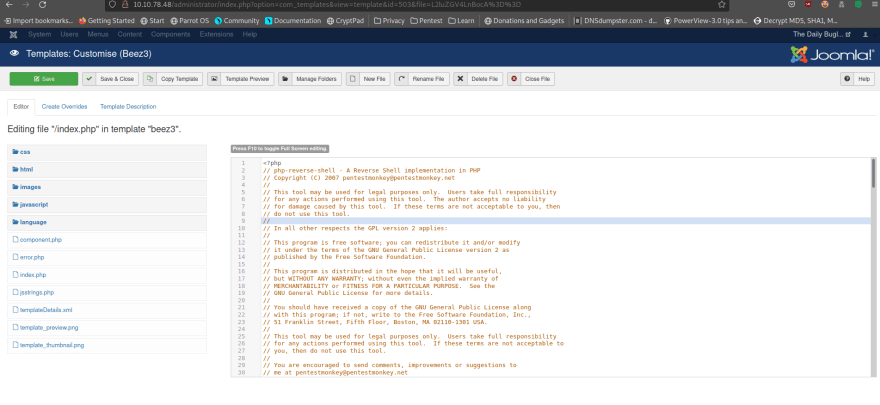Click the browser Forward arrow

(x=26, y=4)
